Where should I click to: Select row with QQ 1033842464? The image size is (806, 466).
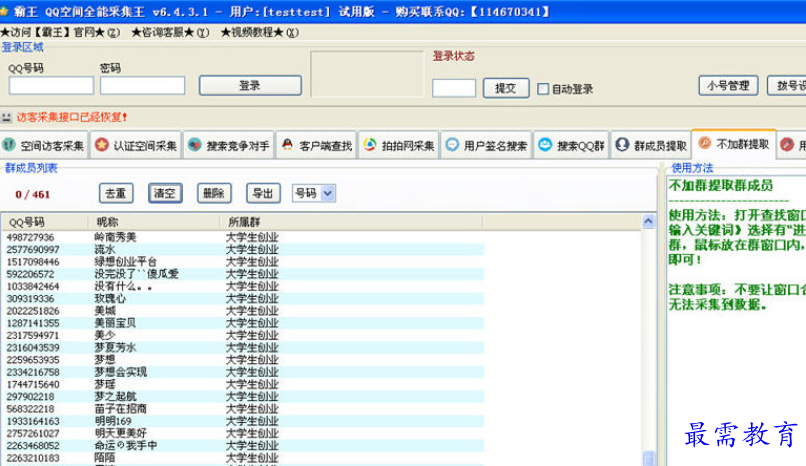[243, 287]
